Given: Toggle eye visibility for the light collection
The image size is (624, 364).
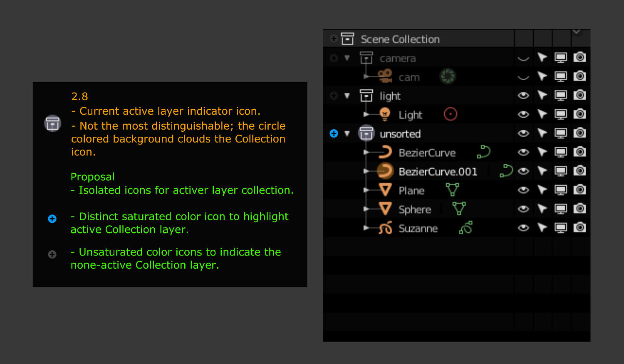Looking at the screenshot, I should pyautogui.click(x=523, y=96).
